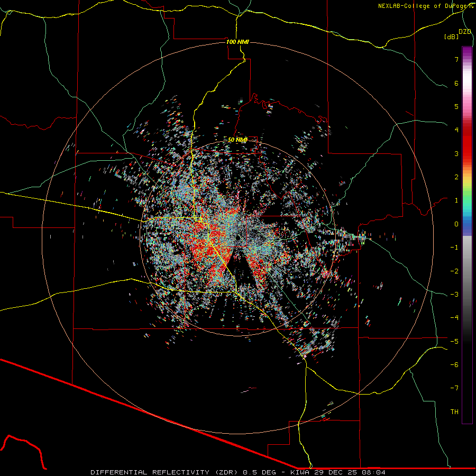Image resolution: width=476 pixels, height=476 pixels.
Task: Click the 5 dB colorbar label
Action: [x=456, y=106]
